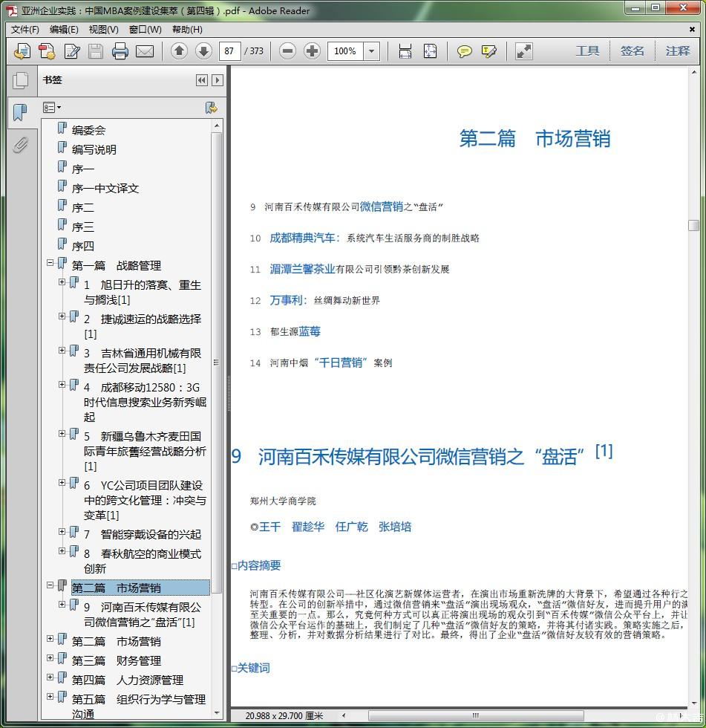The width and height of the screenshot is (706, 728).
Task: Select bookmark 编写说明
Action: [94, 149]
